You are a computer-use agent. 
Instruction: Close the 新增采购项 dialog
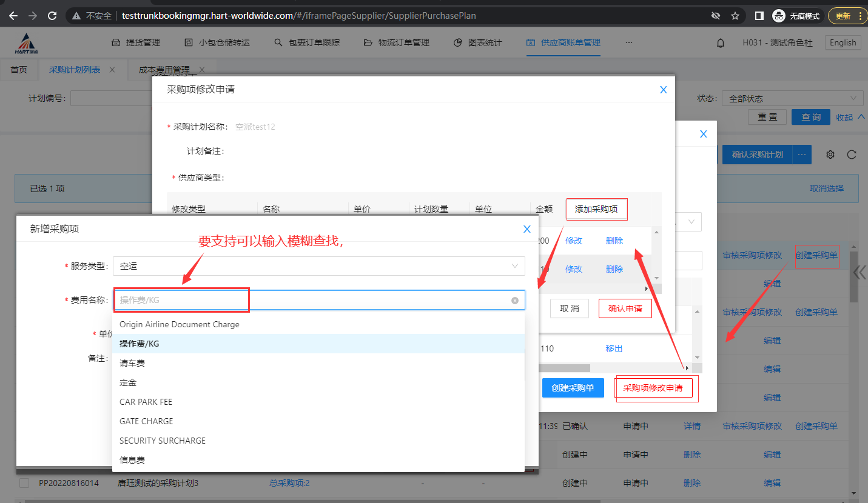527,229
